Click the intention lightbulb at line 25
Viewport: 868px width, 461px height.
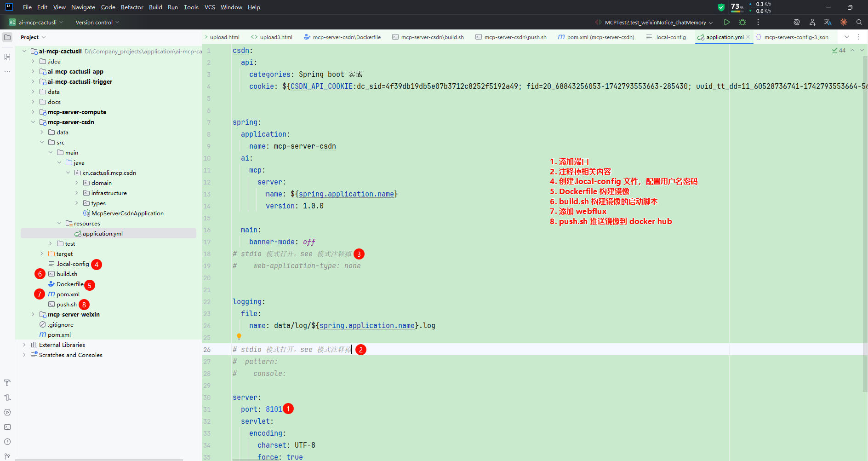pyautogui.click(x=239, y=337)
